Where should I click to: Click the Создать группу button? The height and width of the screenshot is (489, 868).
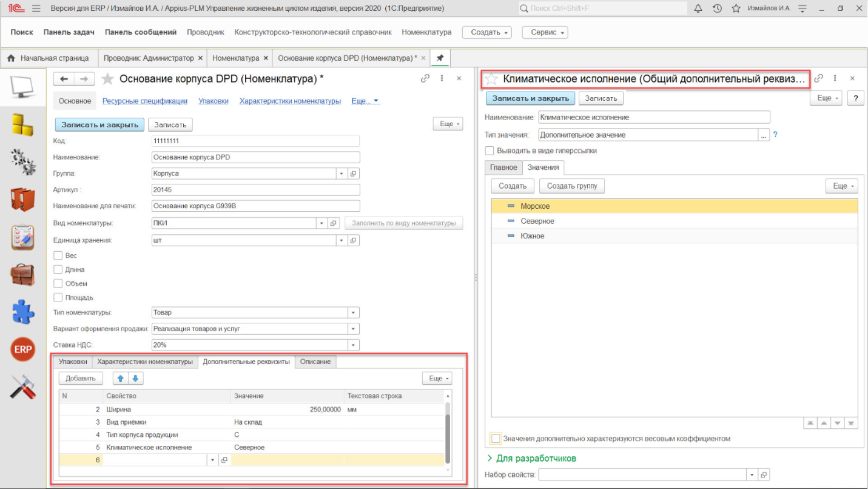click(571, 186)
